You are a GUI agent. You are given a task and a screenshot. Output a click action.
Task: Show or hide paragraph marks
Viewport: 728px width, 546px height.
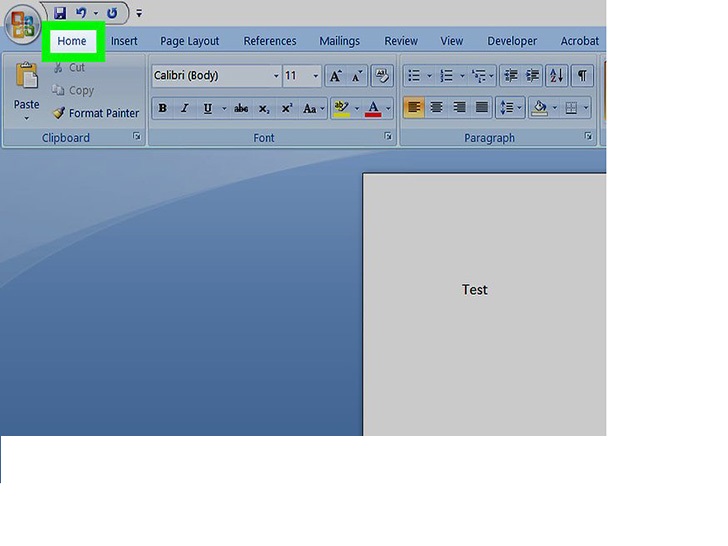pyautogui.click(x=582, y=76)
